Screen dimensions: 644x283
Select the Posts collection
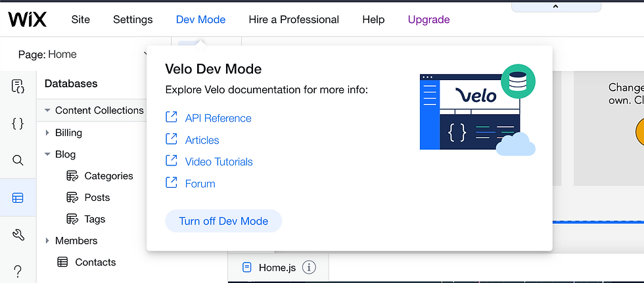click(97, 197)
